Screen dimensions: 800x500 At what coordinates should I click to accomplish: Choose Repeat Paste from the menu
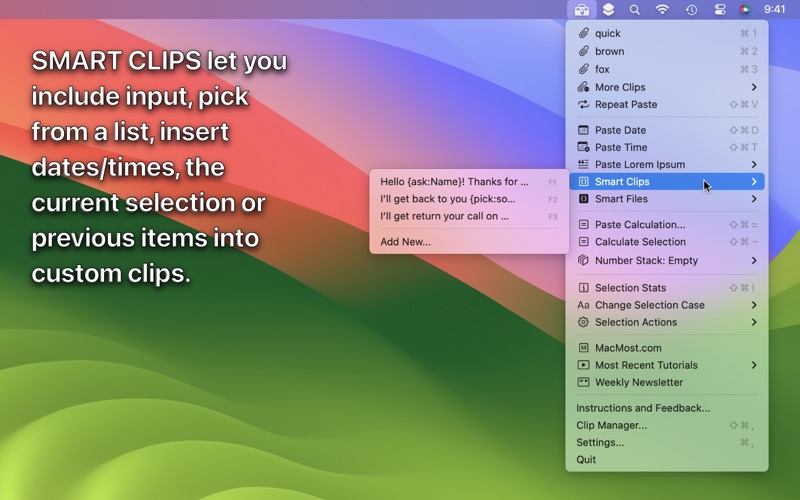tap(667, 105)
